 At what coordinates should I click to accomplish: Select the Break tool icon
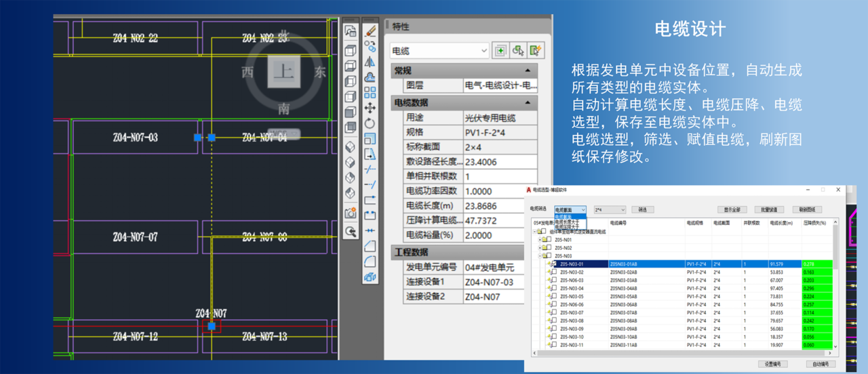point(370,215)
